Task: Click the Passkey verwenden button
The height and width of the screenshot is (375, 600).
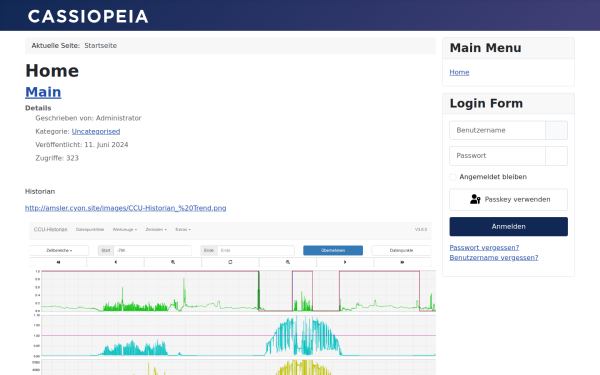Action: pyautogui.click(x=509, y=199)
